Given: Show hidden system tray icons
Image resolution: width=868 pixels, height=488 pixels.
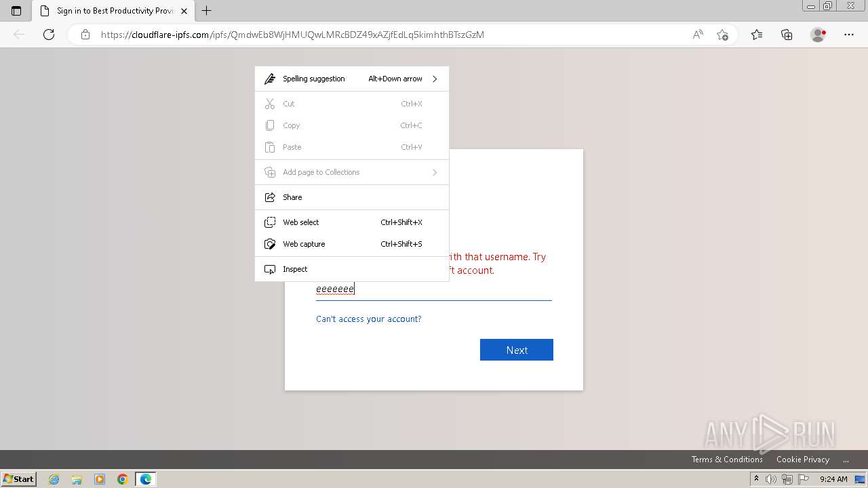Looking at the screenshot, I should [x=757, y=479].
